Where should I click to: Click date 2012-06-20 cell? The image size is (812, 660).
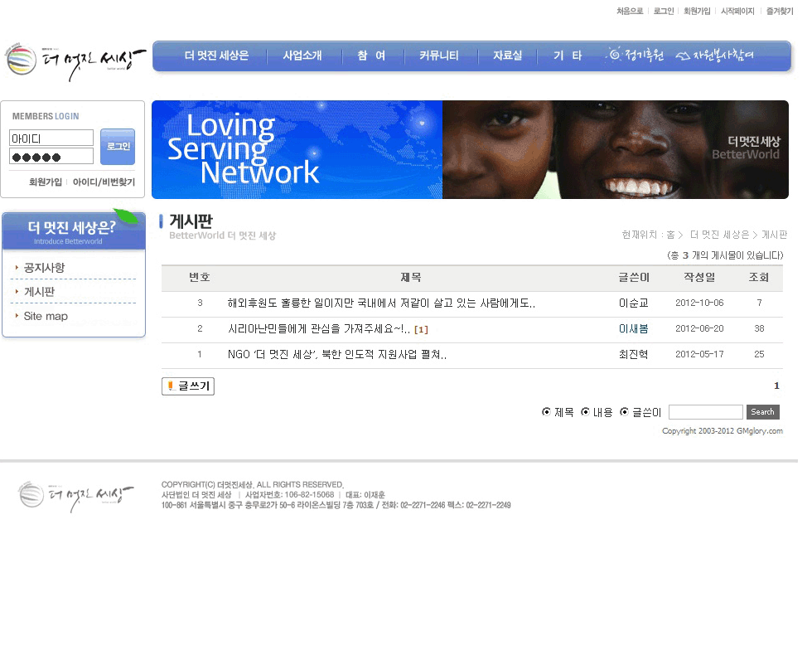tap(699, 328)
